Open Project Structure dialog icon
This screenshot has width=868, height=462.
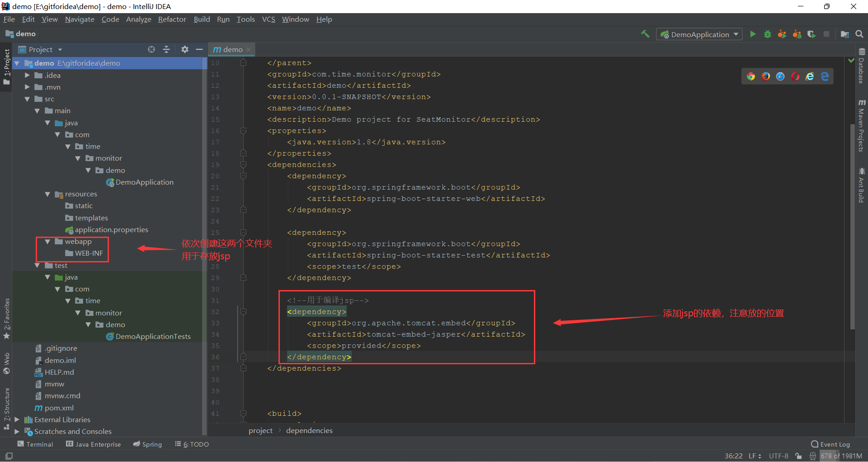[x=844, y=34]
